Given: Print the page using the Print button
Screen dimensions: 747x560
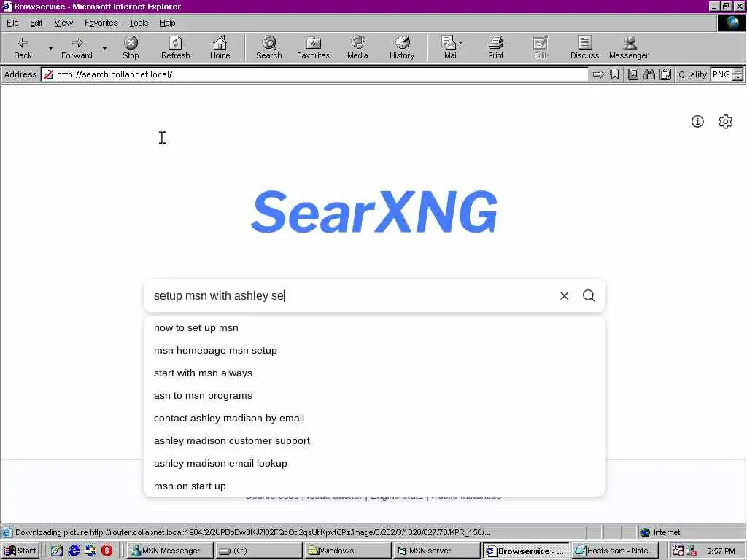Looking at the screenshot, I should [x=495, y=47].
